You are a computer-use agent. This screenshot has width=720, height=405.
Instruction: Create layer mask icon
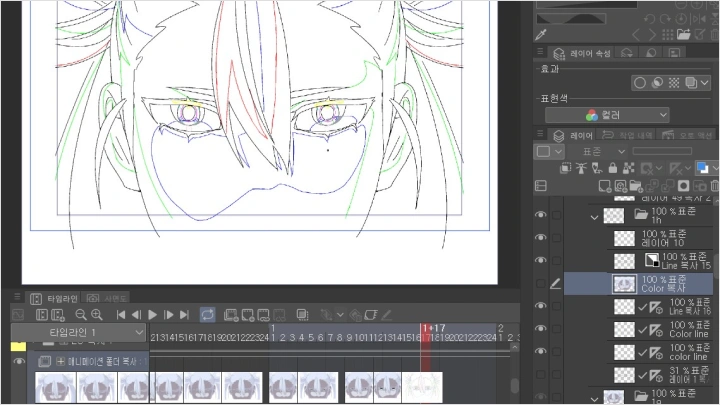pos(683,186)
